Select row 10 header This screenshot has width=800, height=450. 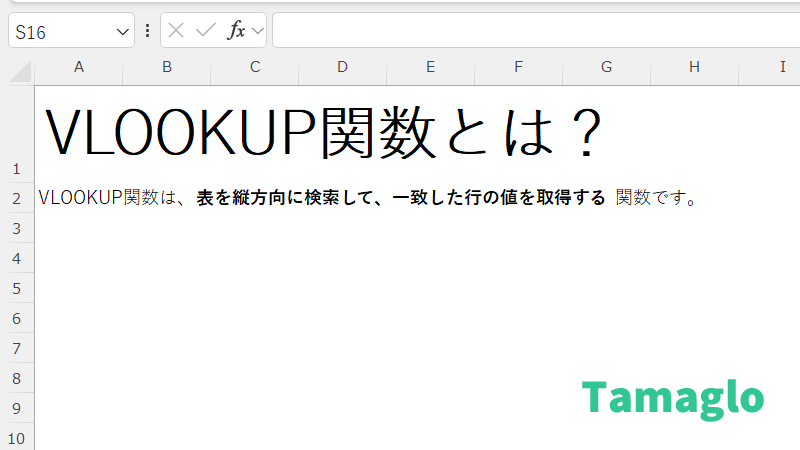[16, 438]
